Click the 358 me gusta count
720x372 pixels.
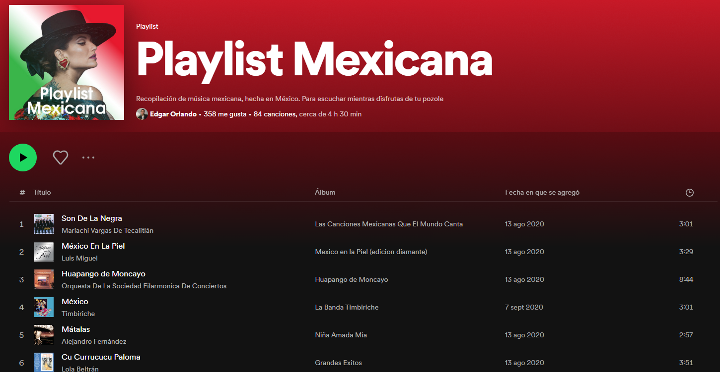(x=224, y=114)
